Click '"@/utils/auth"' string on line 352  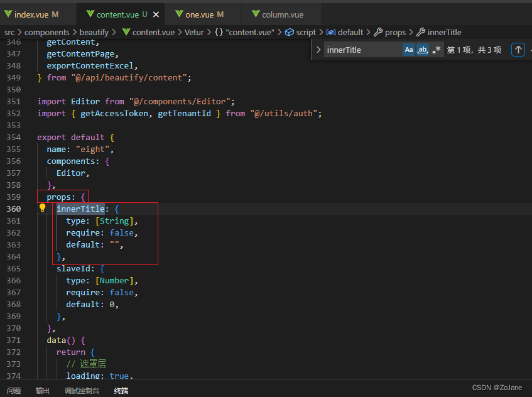click(x=284, y=114)
